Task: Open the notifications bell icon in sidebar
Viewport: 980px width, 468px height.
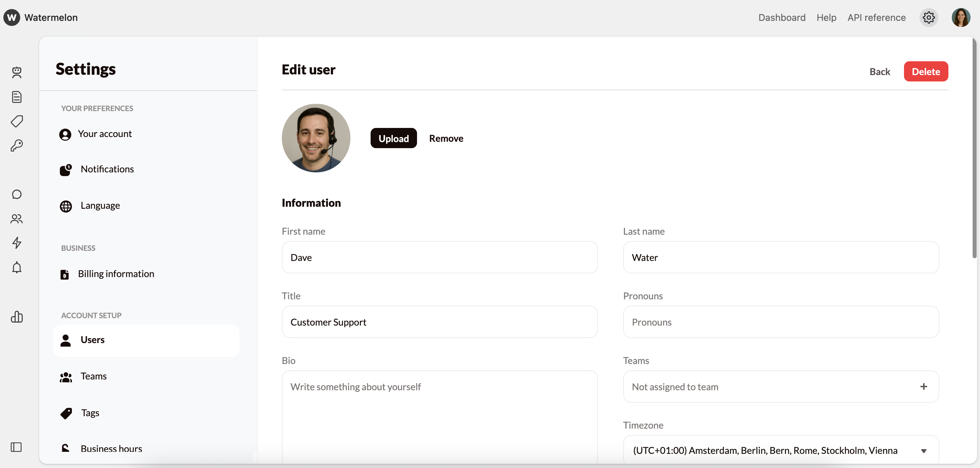Action: (x=17, y=268)
